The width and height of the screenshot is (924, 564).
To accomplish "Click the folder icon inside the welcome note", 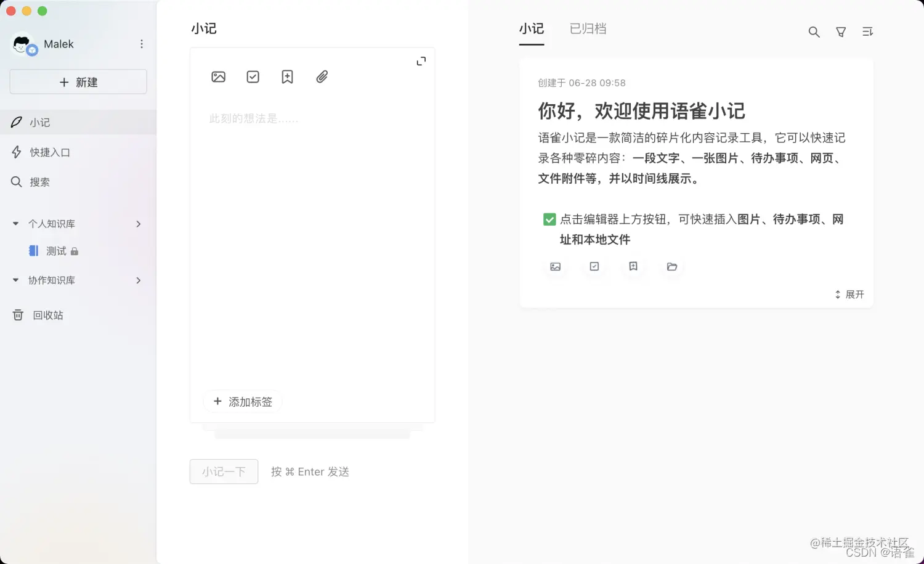I will pos(672,266).
